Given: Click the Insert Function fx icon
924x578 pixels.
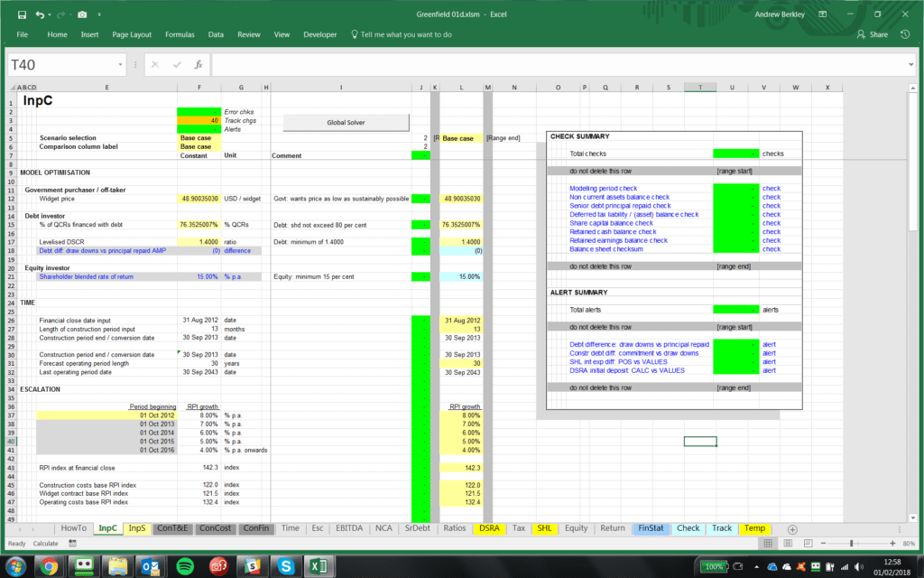Looking at the screenshot, I should click(199, 65).
